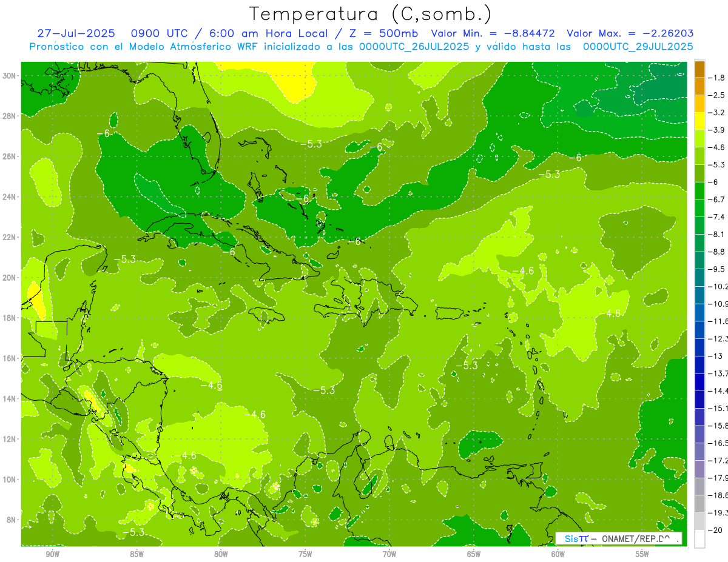Click gray colorbar swatch between -18.6 and -19.3

tap(699, 504)
